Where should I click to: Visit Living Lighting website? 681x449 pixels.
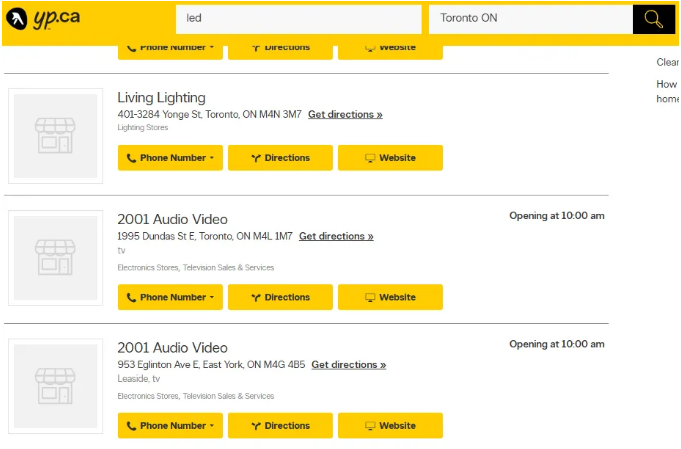(390, 158)
